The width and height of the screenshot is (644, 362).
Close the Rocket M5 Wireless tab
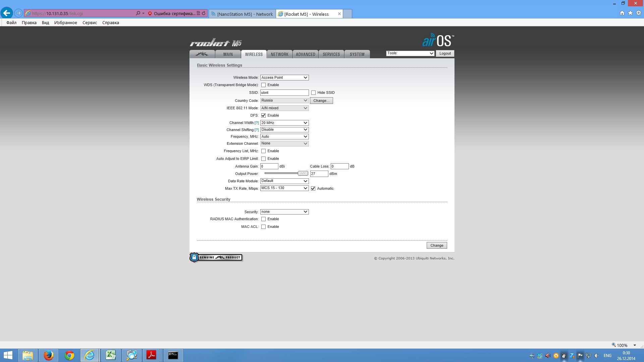tap(339, 14)
